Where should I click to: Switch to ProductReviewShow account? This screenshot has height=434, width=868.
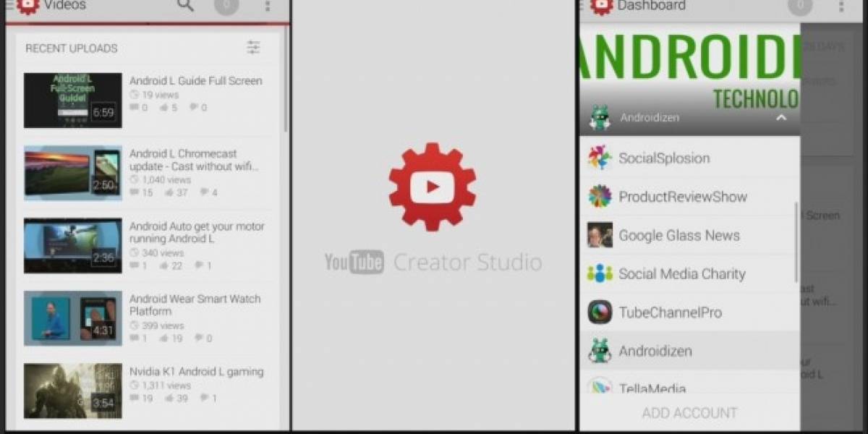(x=689, y=197)
